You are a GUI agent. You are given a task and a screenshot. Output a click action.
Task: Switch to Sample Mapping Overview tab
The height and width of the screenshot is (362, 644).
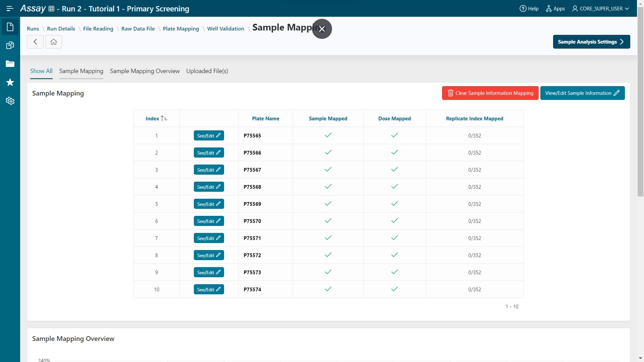click(145, 71)
